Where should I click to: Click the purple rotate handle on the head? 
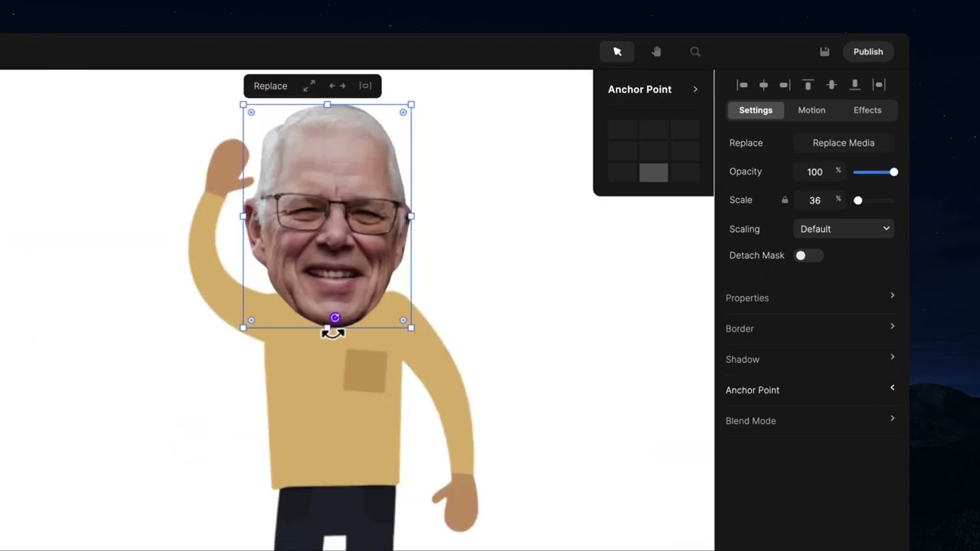click(335, 318)
